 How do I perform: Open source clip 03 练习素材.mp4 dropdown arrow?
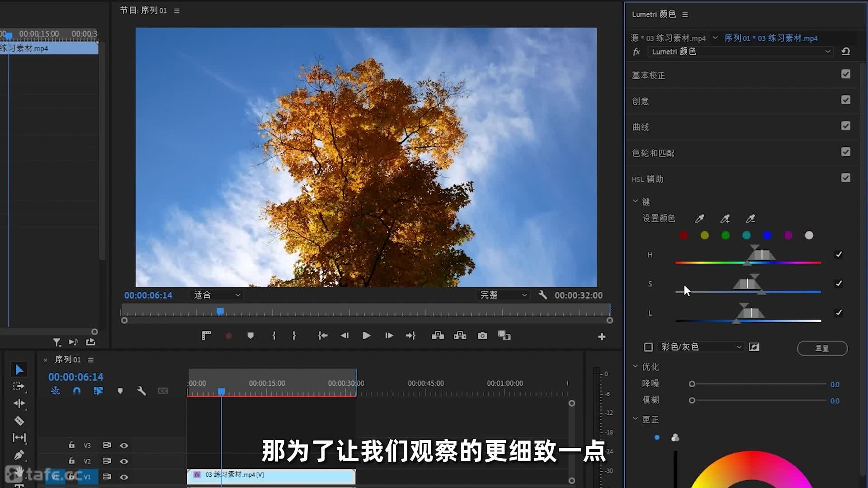click(x=715, y=38)
